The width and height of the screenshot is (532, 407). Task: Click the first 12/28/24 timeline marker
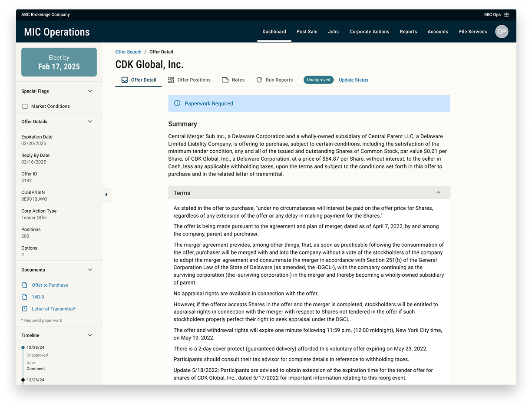point(23,347)
